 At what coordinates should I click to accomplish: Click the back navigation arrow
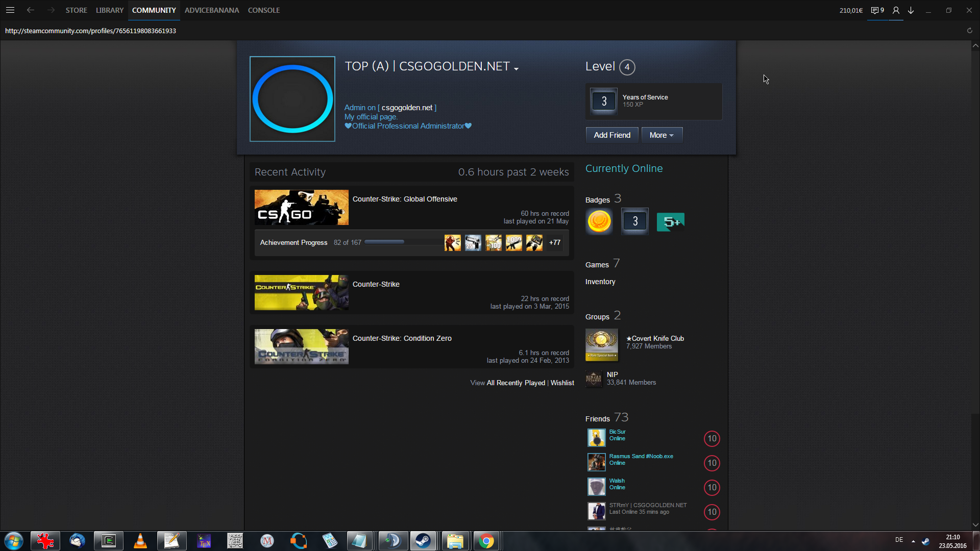coord(31,10)
